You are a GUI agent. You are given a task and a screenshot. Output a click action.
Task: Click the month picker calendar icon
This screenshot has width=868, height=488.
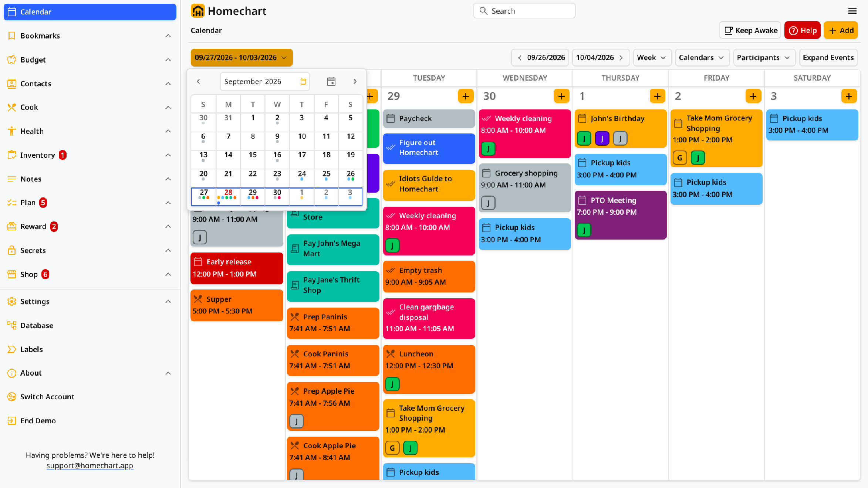pos(303,81)
